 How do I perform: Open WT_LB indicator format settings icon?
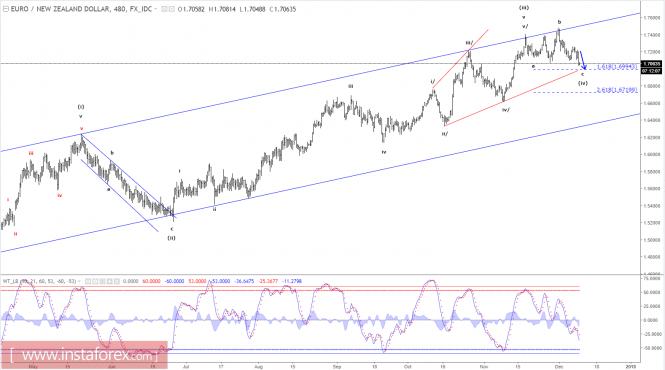95,281
